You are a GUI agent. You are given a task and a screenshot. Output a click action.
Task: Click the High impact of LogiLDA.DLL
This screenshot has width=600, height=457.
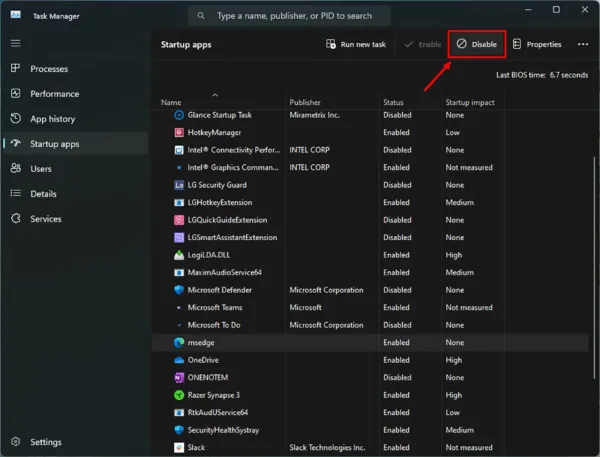[453, 255]
